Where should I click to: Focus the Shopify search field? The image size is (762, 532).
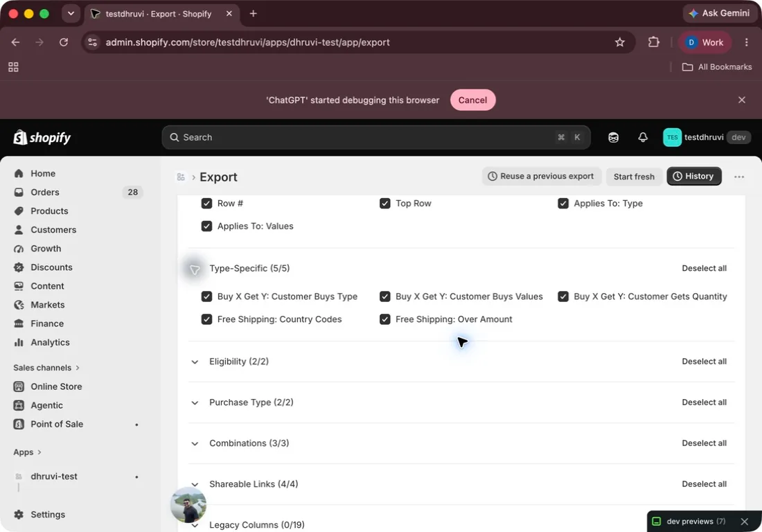(376, 137)
